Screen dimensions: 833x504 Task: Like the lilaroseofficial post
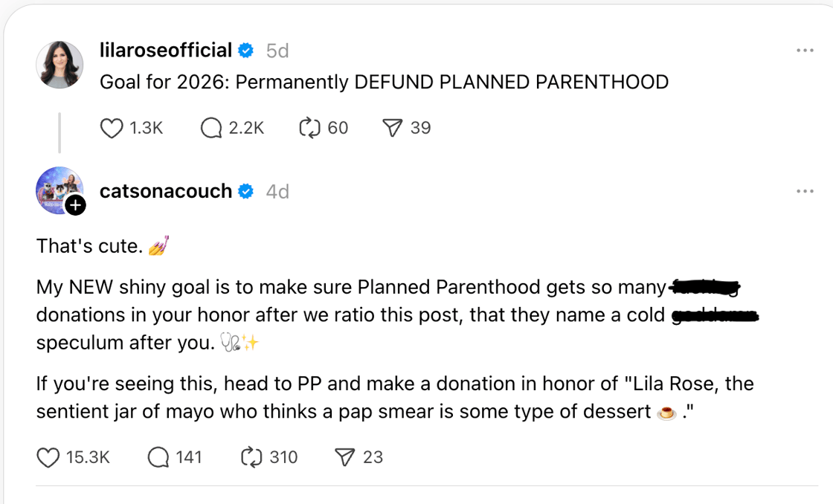[112, 129]
